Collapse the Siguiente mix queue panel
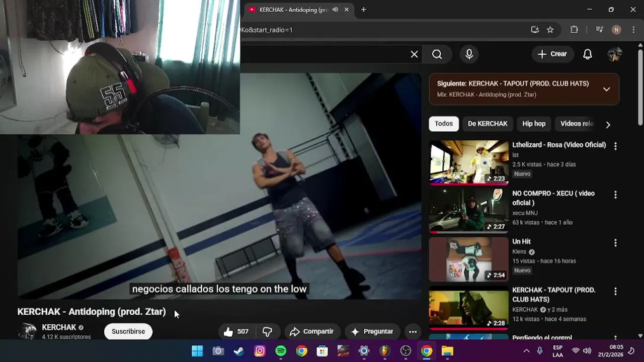 click(606, 89)
